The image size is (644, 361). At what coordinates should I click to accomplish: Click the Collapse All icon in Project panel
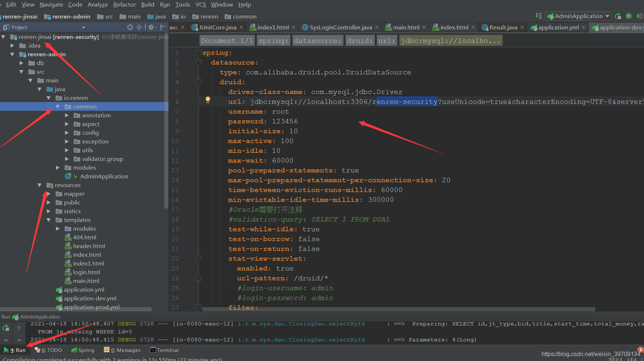(139, 27)
